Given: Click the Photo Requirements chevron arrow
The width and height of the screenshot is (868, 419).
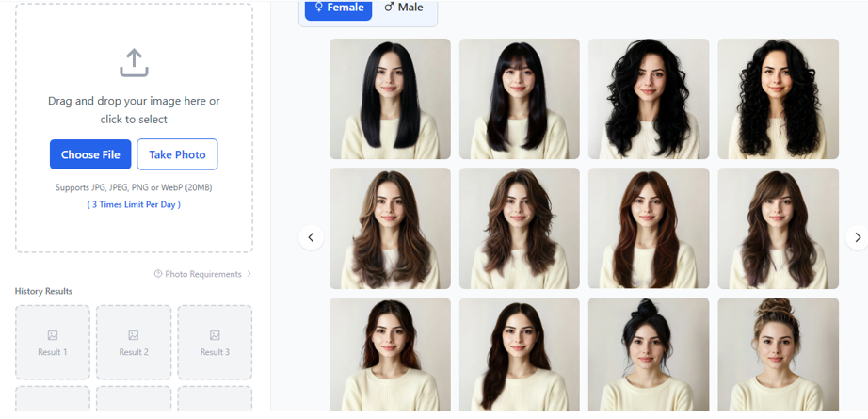Looking at the screenshot, I should [x=249, y=274].
